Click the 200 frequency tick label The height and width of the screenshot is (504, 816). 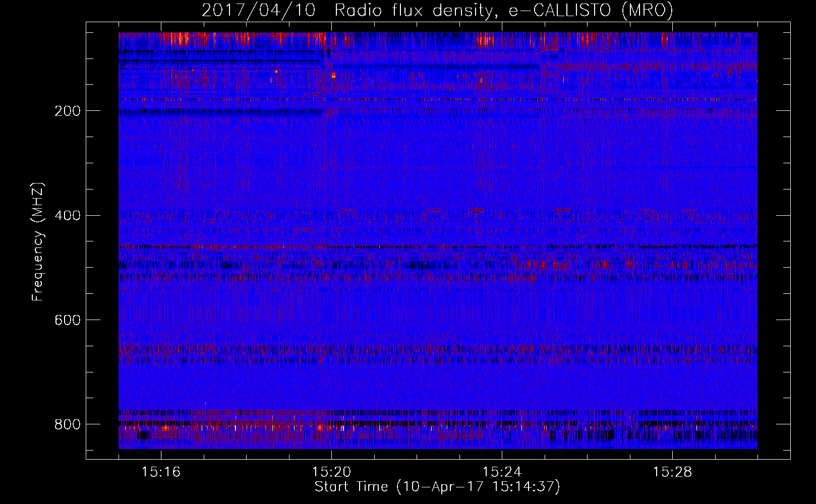(x=67, y=111)
